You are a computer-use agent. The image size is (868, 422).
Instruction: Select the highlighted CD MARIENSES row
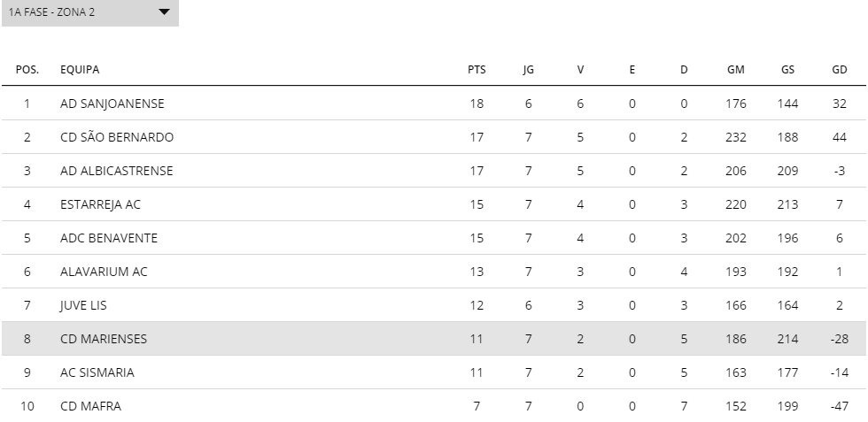433,339
